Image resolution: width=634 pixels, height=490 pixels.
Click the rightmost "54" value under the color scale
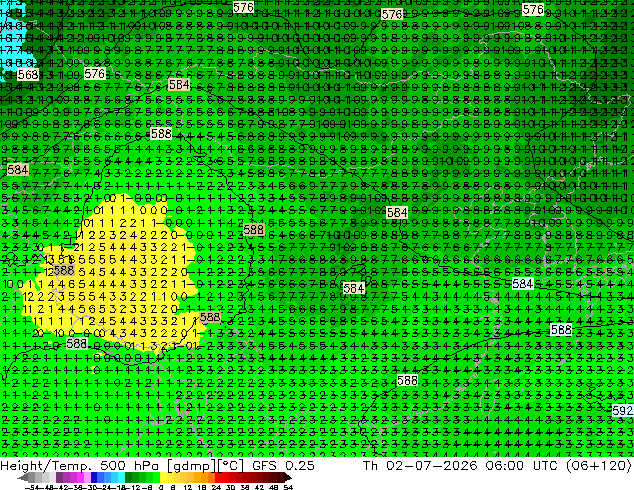(x=287, y=487)
